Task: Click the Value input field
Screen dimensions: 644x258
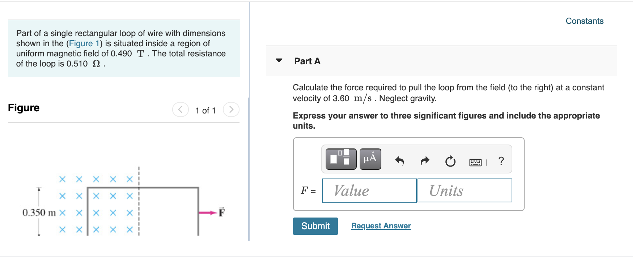Action: [369, 191]
